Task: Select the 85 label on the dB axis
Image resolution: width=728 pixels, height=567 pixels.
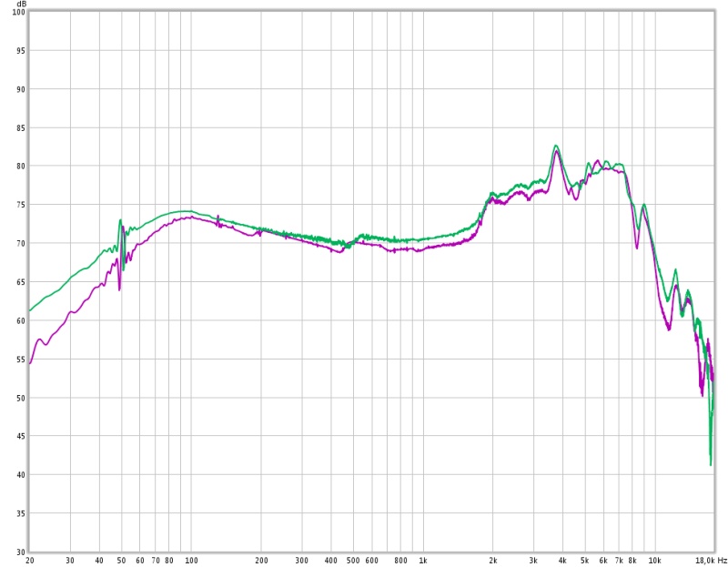Action: pyautogui.click(x=19, y=127)
